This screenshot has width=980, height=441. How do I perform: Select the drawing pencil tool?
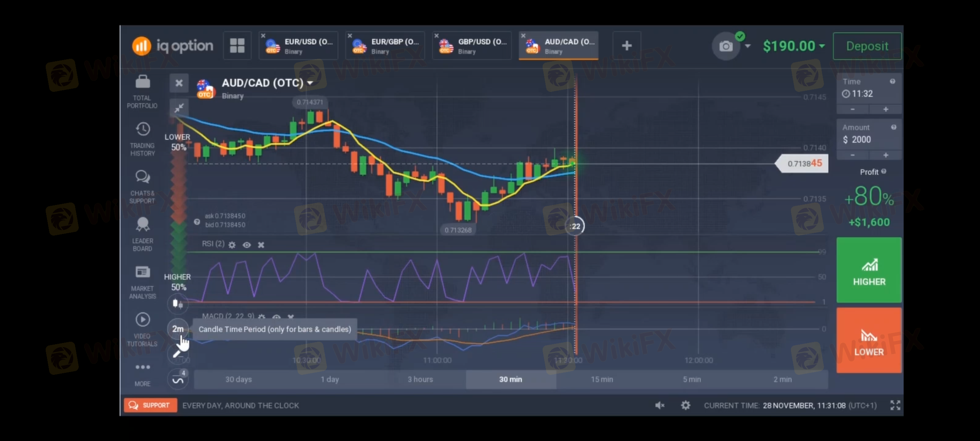(x=178, y=354)
